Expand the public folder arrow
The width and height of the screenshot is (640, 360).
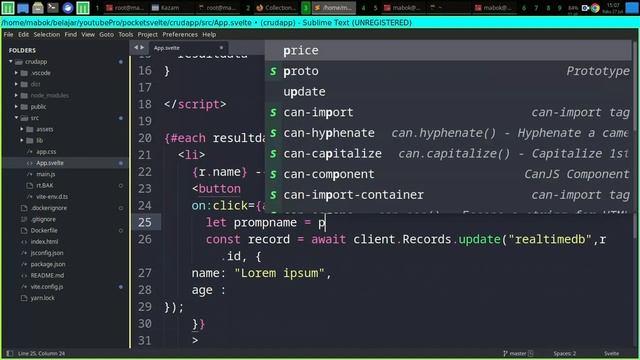click(16, 107)
